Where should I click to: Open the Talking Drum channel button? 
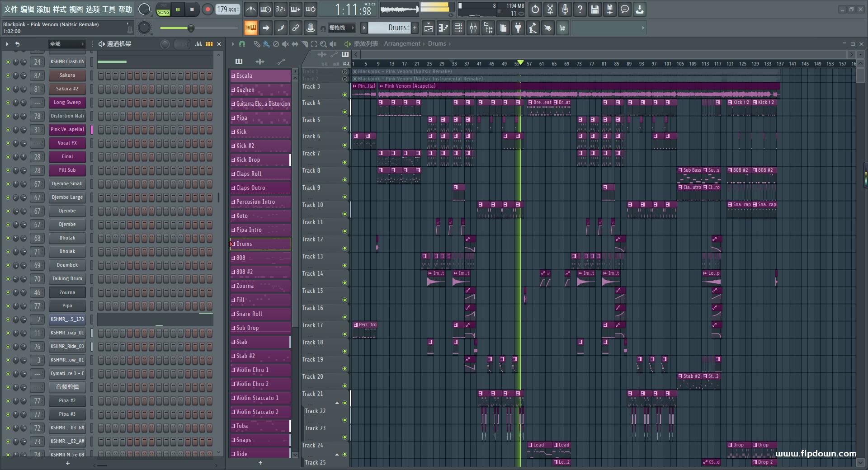(x=67, y=279)
